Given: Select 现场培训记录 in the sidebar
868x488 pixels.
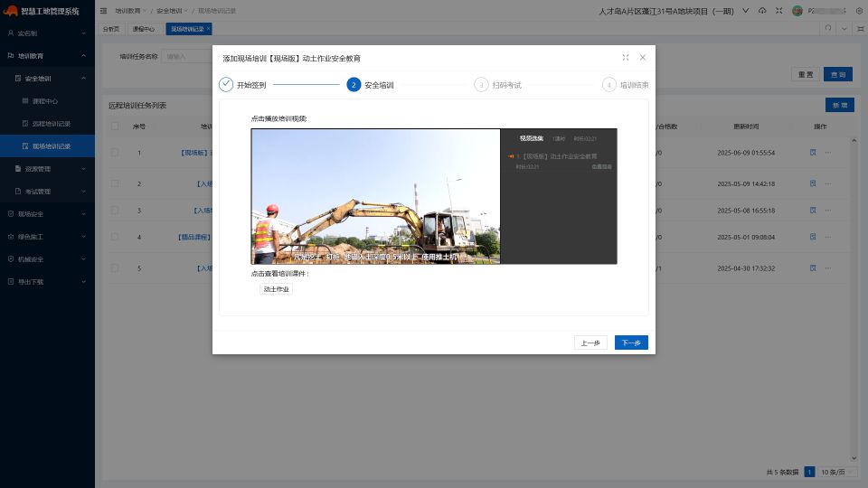Looking at the screenshot, I should [47, 146].
